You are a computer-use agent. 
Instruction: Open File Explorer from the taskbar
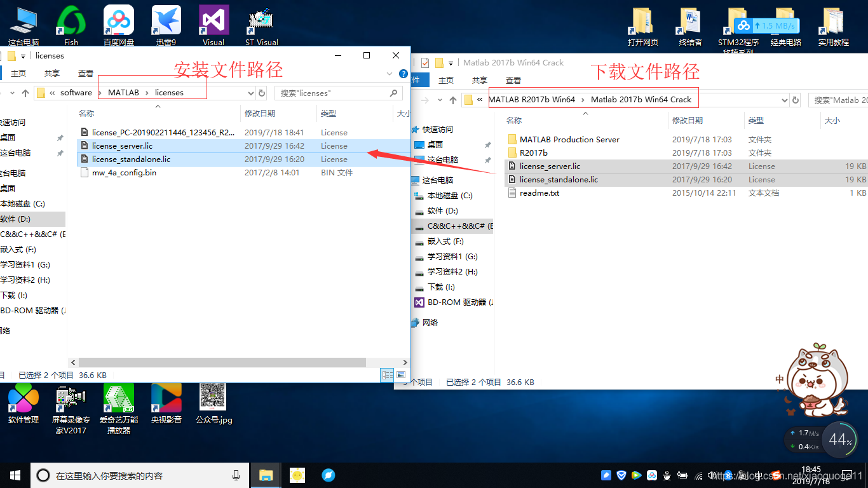coord(266,475)
